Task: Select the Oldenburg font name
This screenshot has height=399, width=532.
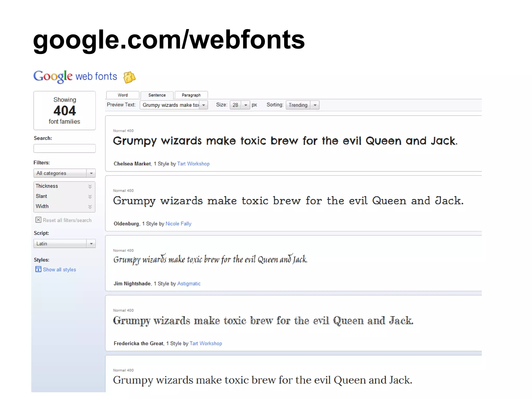Action: click(x=126, y=224)
